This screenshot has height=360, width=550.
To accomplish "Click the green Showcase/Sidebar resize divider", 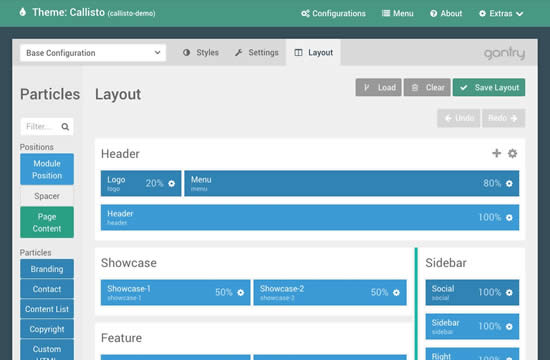I will [416, 304].
